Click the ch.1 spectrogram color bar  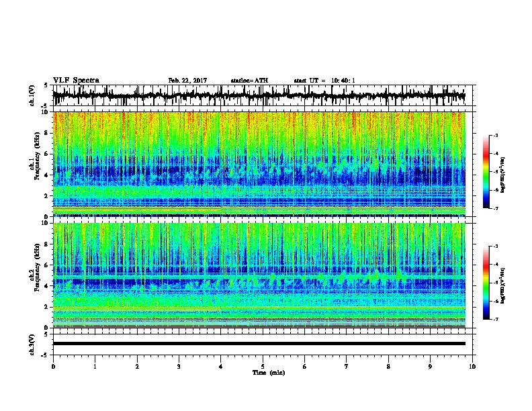click(486, 172)
